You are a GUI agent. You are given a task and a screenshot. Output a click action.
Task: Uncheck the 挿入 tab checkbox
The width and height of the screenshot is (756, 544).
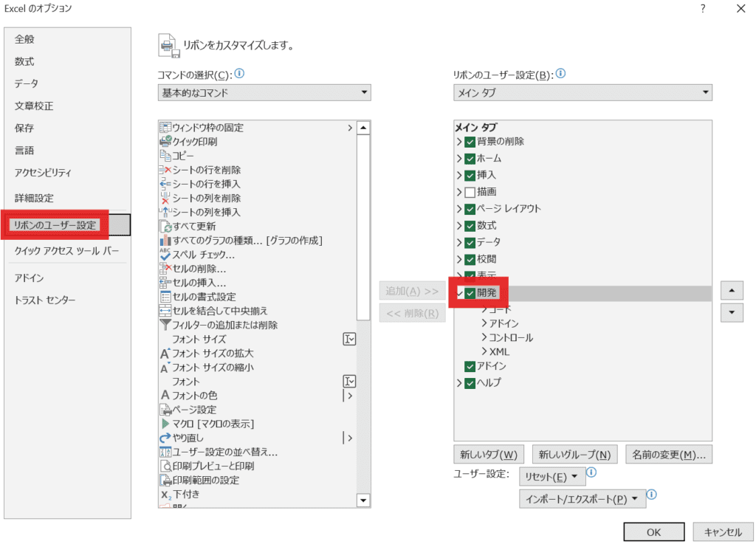470,176
